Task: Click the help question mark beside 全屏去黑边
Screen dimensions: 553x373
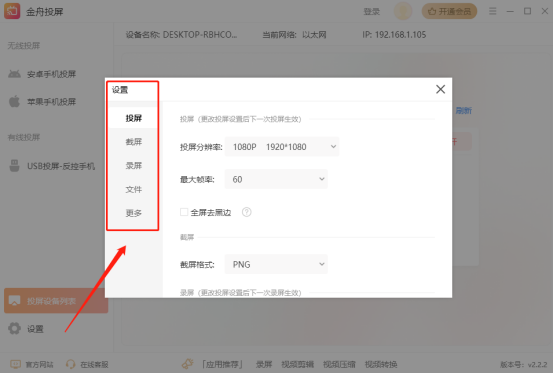Action: [x=247, y=212]
